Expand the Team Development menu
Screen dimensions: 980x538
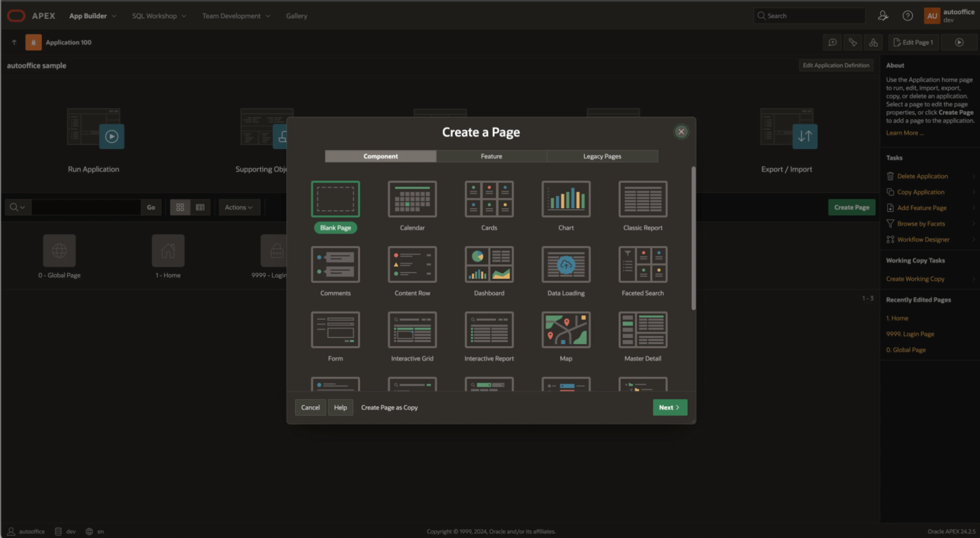click(x=236, y=16)
